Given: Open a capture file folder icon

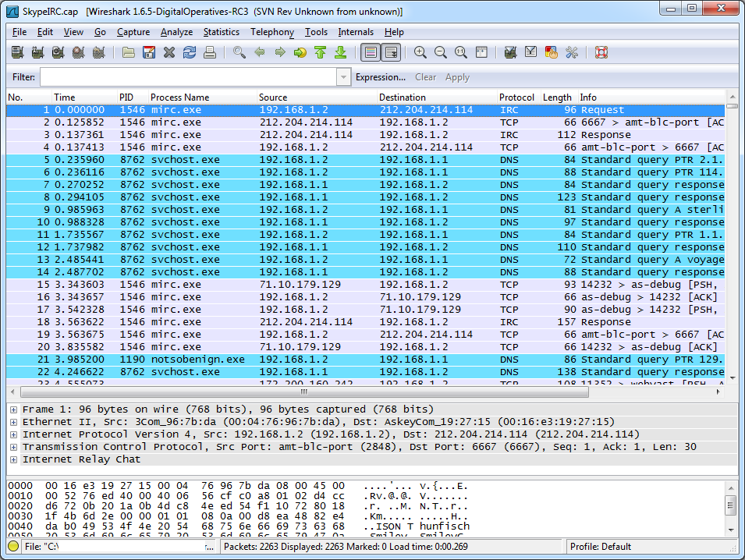Looking at the screenshot, I should [128, 52].
